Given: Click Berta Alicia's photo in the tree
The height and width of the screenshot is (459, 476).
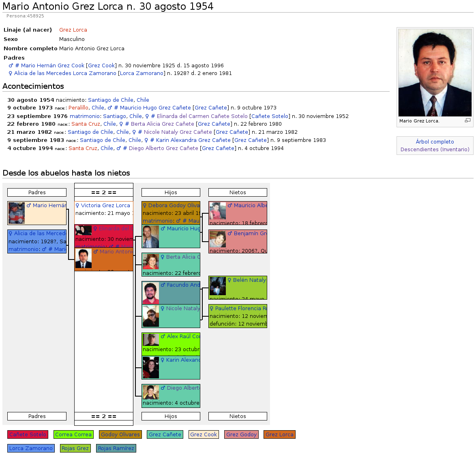Looking at the screenshot, I should [x=150, y=262].
